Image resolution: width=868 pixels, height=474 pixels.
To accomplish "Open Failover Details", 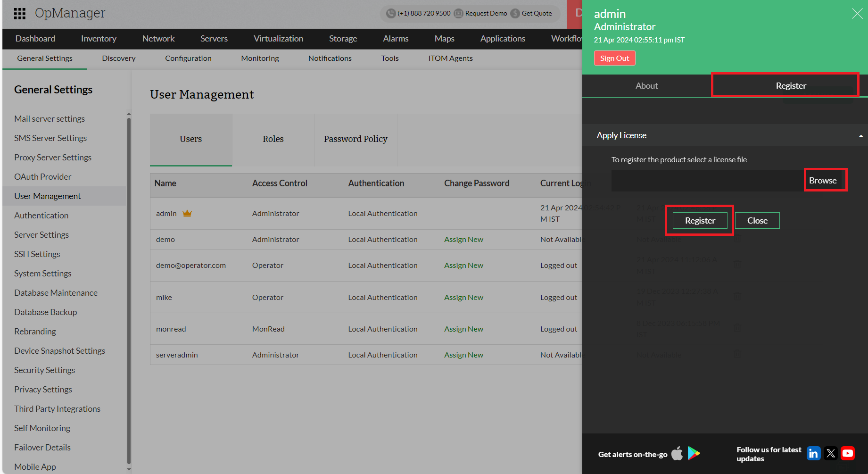I will 42,448.
